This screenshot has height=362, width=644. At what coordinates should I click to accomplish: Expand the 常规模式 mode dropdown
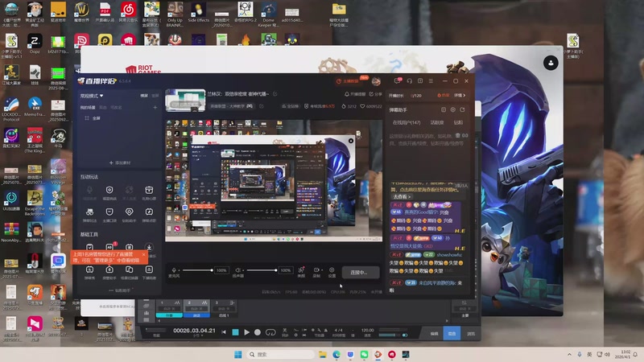point(92,96)
